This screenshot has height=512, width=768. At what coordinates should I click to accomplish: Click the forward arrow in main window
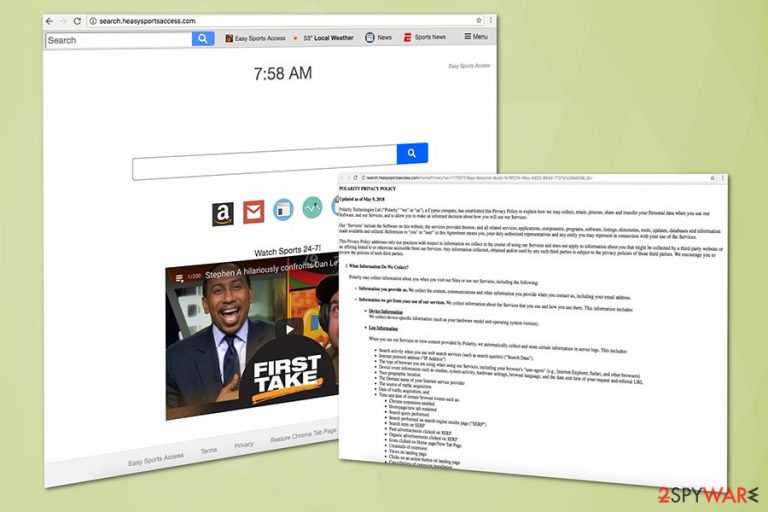(x=63, y=21)
